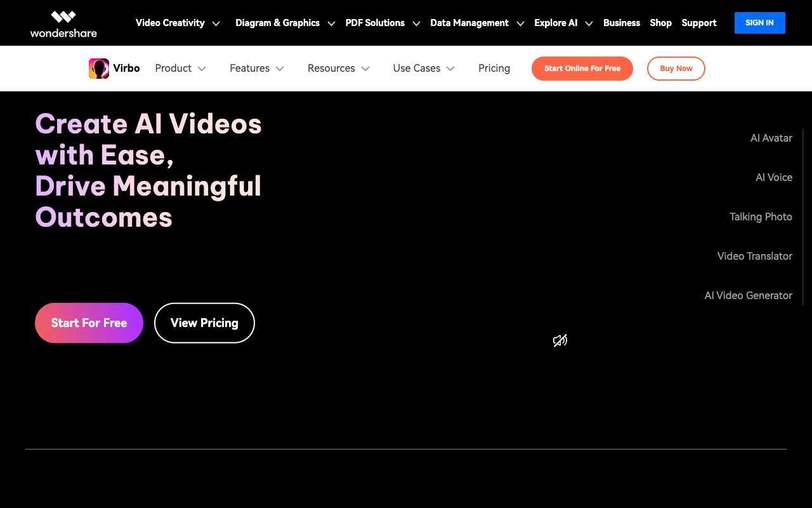Open the Pricing link in Virbo bar

pos(494,69)
